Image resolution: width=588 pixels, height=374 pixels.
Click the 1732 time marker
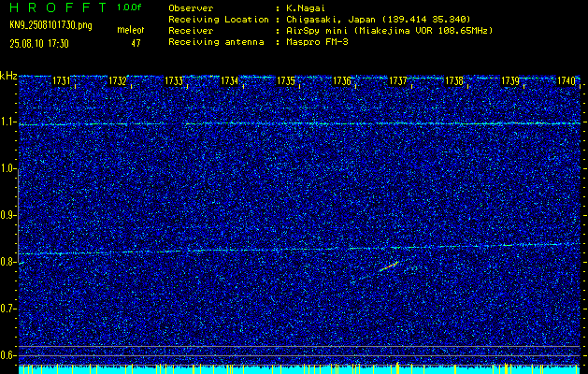click(118, 80)
